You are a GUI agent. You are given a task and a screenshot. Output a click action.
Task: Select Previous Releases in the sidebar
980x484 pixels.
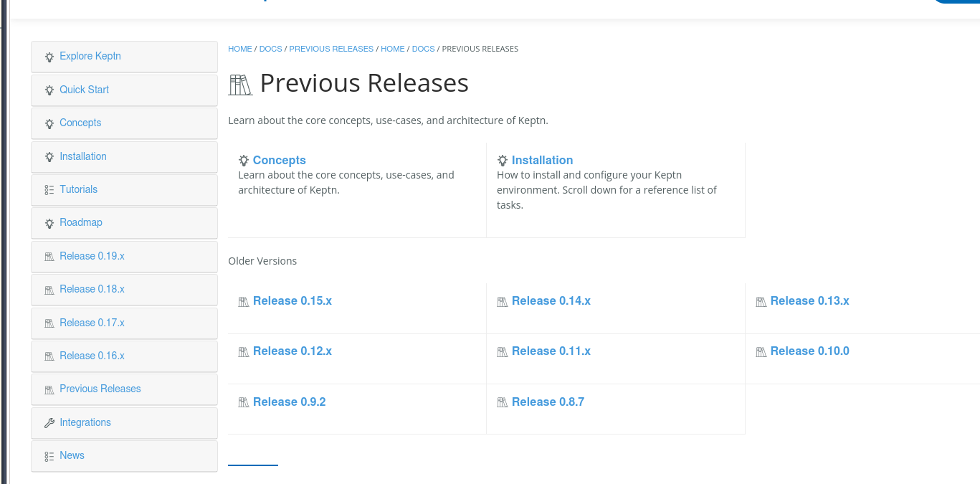(100, 389)
